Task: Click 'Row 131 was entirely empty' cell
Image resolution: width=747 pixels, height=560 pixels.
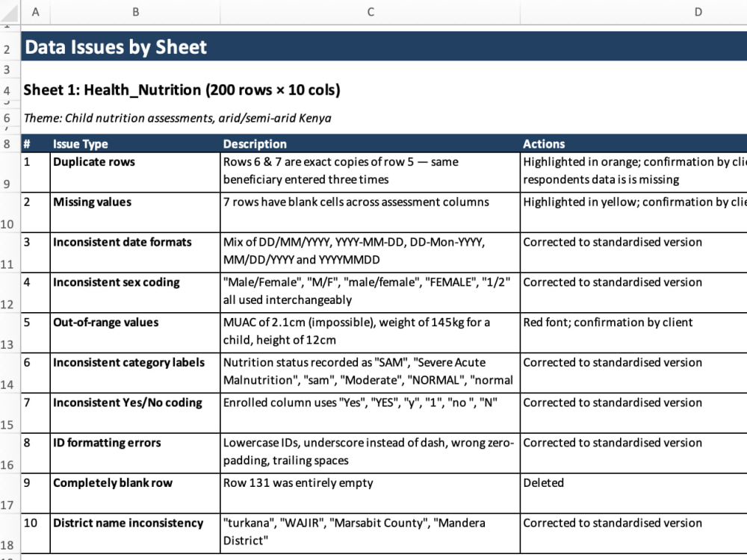Action: (x=371, y=493)
